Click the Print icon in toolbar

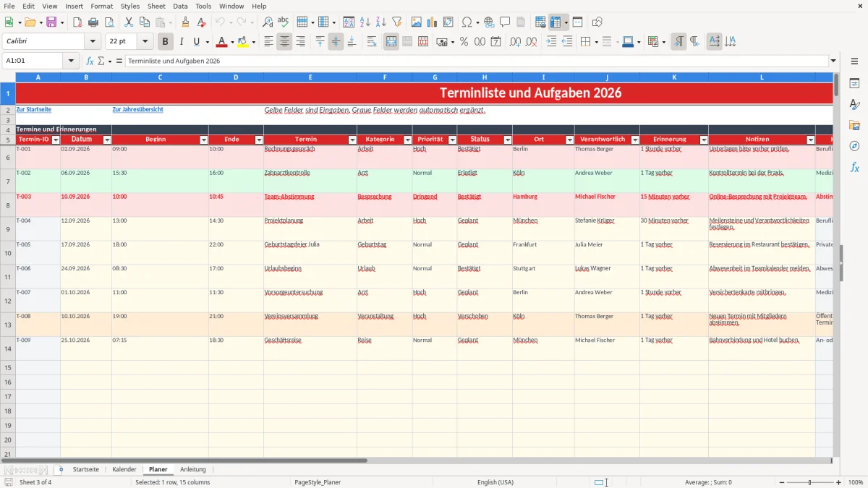(93, 22)
